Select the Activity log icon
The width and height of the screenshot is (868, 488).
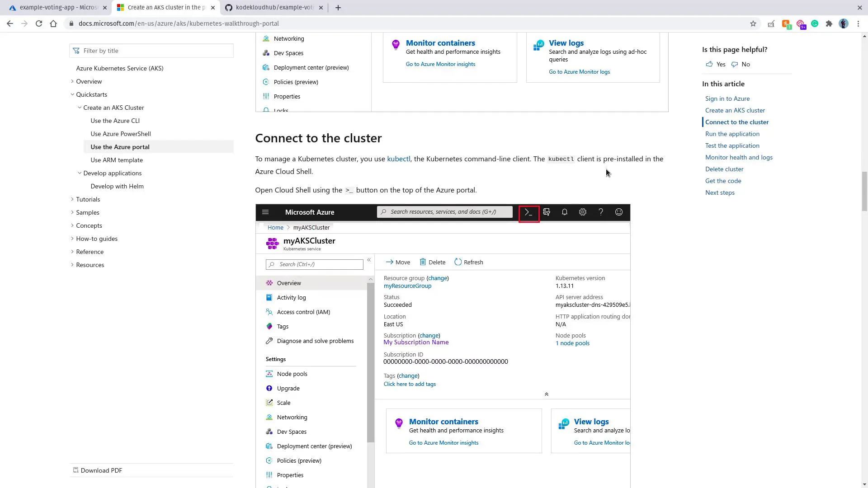(x=269, y=297)
